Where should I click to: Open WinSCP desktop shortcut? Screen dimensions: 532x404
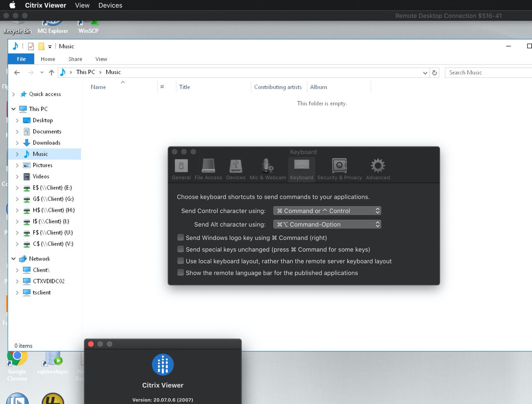88,27
